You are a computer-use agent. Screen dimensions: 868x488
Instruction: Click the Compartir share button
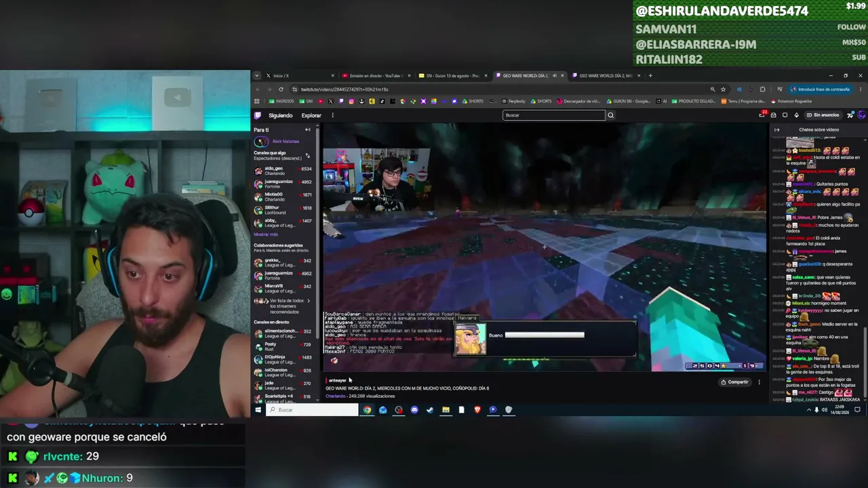click(734, 382)
